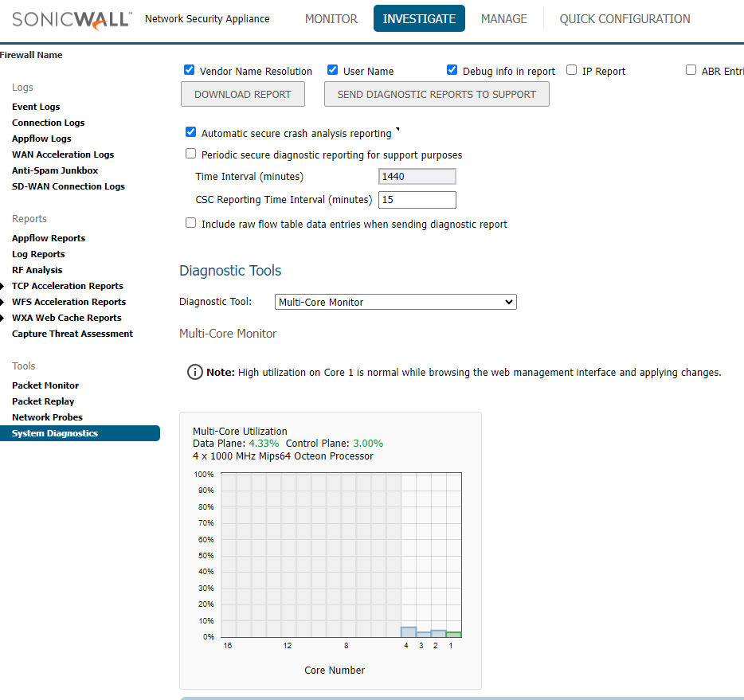Switch to the MONITOR tab
Screen dimensions: 744x700
[331, 19]
